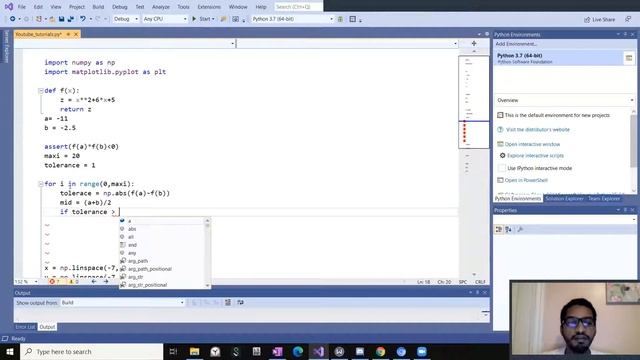Switch to the Error List tab
This screenshot has height=360, width=640.
25,327
